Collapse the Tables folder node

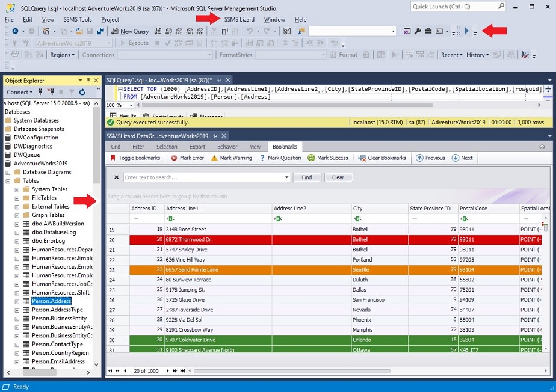8,181
